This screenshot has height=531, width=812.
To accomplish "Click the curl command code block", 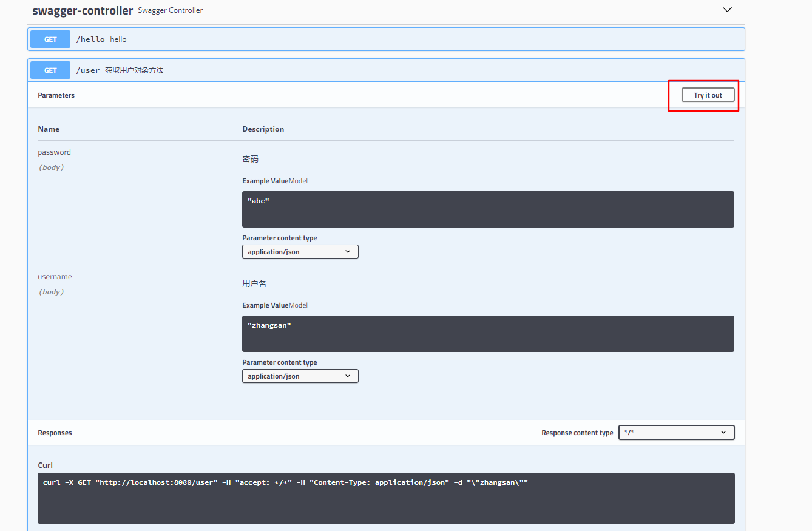I will point(386,498).
